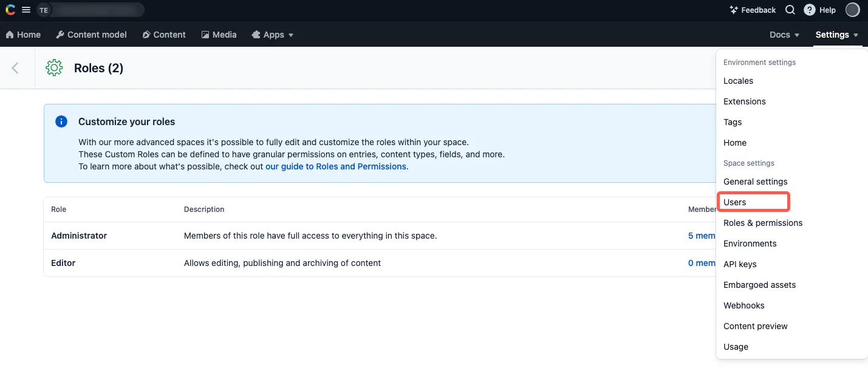Screen dimensions: 868x368
Task: Select the Administrator role row
Action: tap(380, 236)
